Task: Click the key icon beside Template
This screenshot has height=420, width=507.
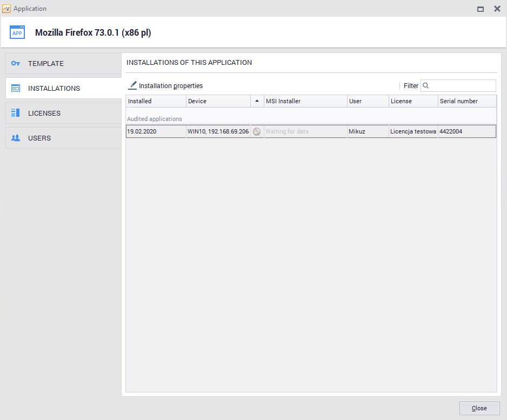Action: [x=16, y=63]
